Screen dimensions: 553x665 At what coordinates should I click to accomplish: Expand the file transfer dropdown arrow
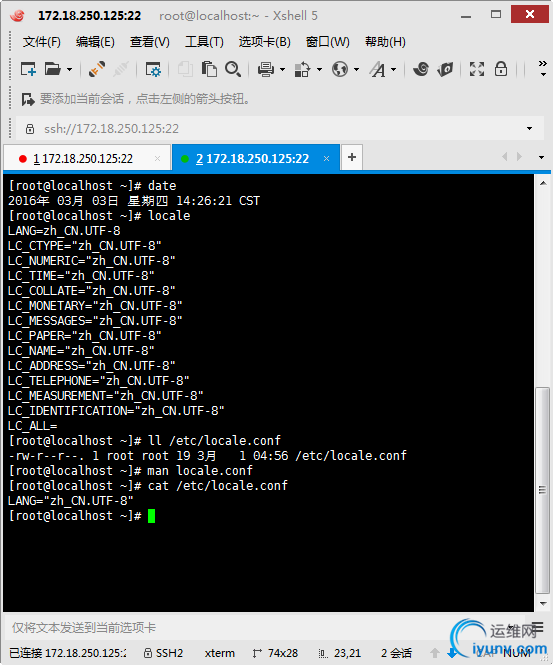click(x=319, y=69)
